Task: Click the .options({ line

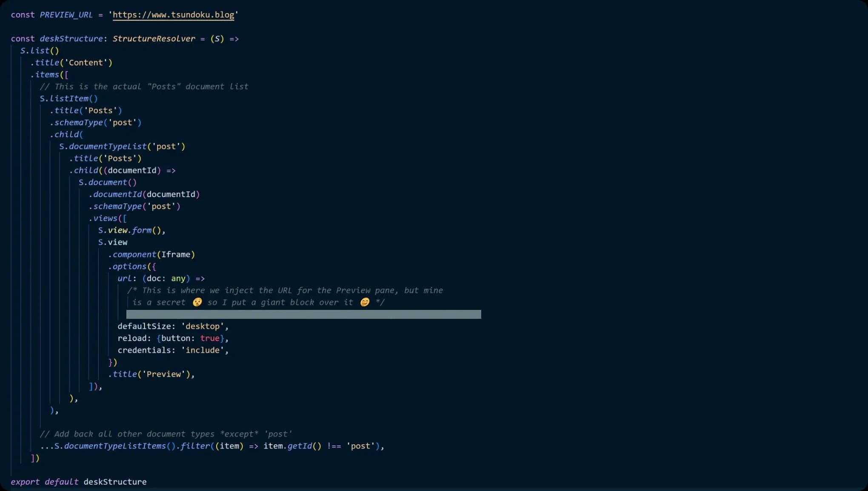Action: point(132,266)
